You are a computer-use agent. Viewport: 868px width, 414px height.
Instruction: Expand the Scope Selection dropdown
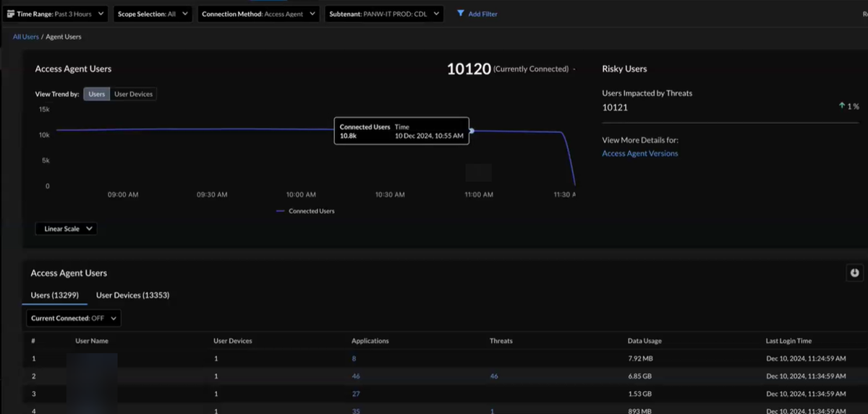pyautogui.click(x=152, y=14)
